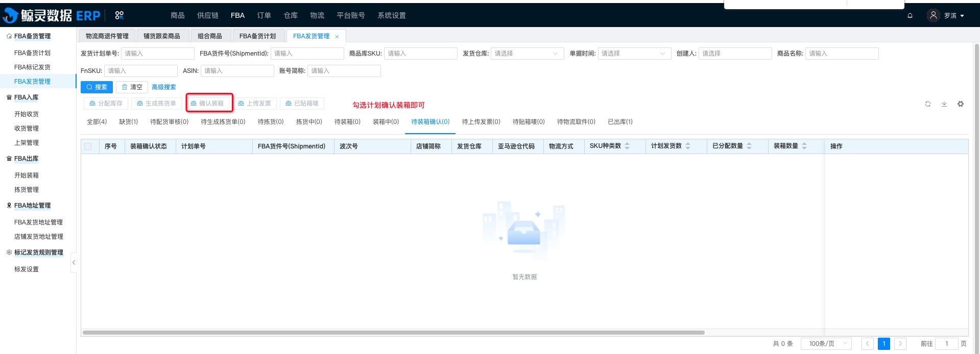The width and height of the screenshot is (980, 354).
Task: Open the 物流 top menu
Action: pos(317,15)
